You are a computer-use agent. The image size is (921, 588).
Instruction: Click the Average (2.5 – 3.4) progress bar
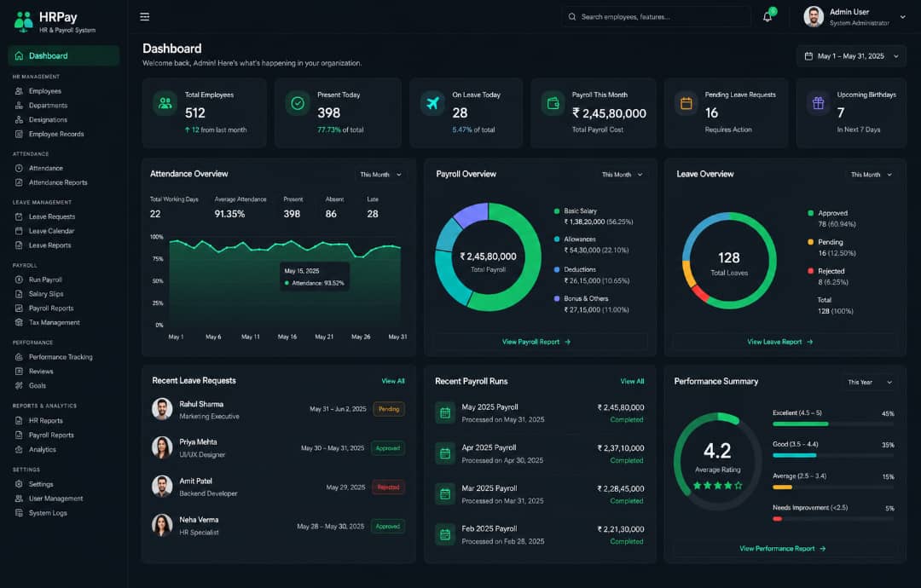833,487
